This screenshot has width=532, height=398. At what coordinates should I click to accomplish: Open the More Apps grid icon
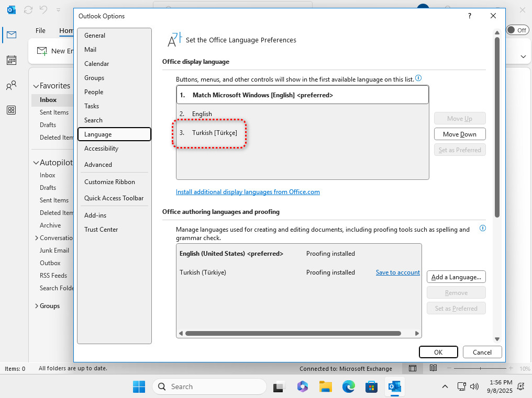tap(11, 110)
